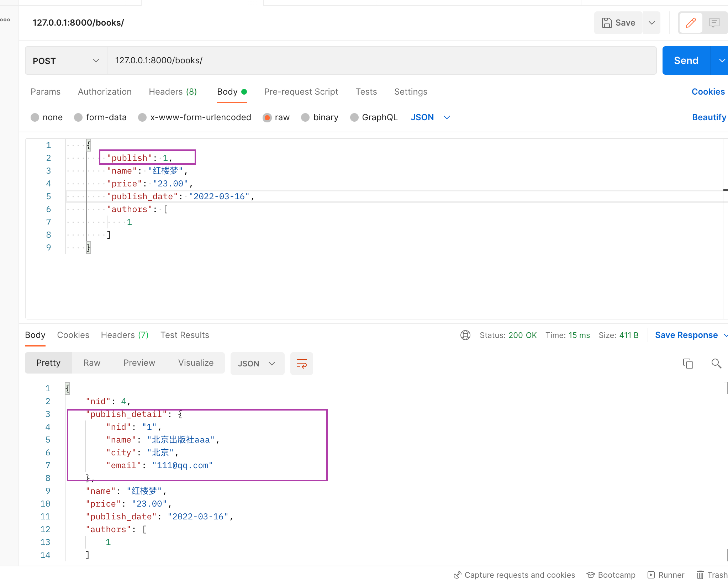Click the request URL input field
This screenshot has height=582, width=728.
[x=381, y=60]
